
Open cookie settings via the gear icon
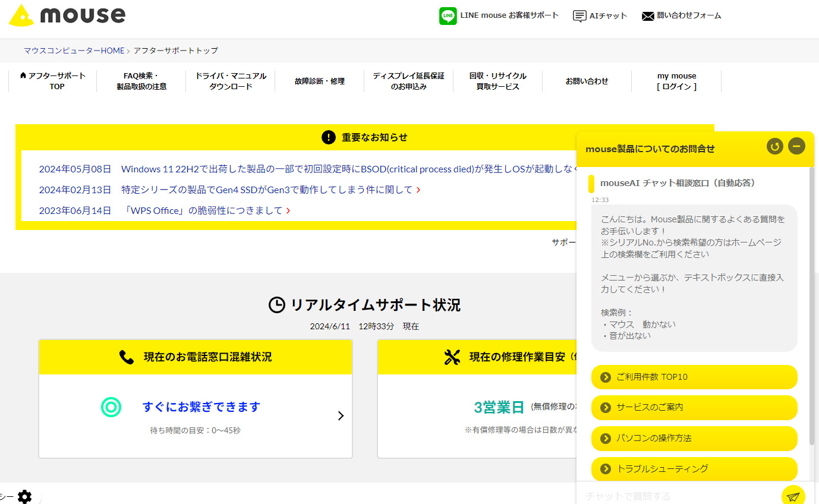click(x=25, y=496)
